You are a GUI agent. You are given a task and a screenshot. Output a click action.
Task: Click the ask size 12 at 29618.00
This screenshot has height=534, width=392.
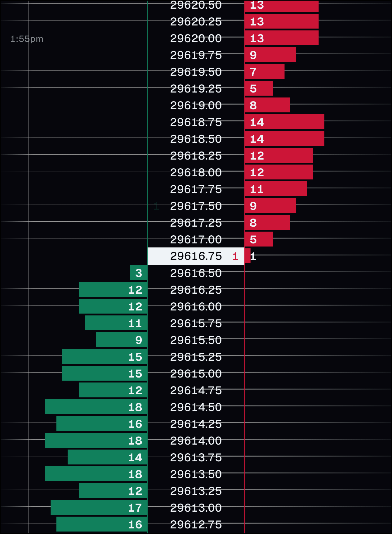click(x=257, y=172)
